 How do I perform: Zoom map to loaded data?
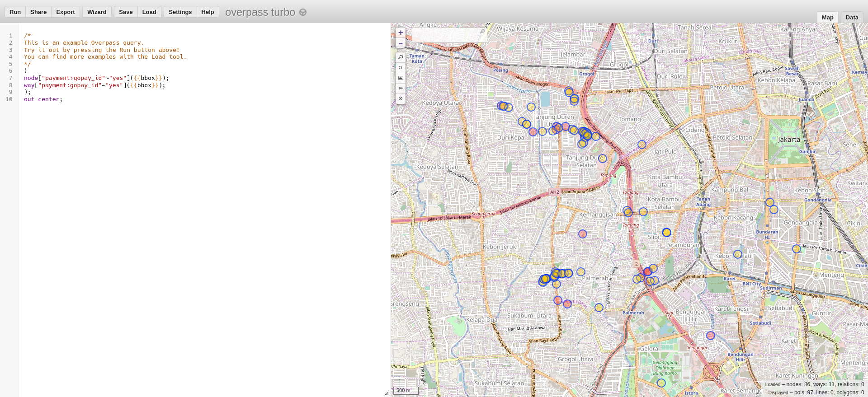pyautogui.click(x=401, y=57)
